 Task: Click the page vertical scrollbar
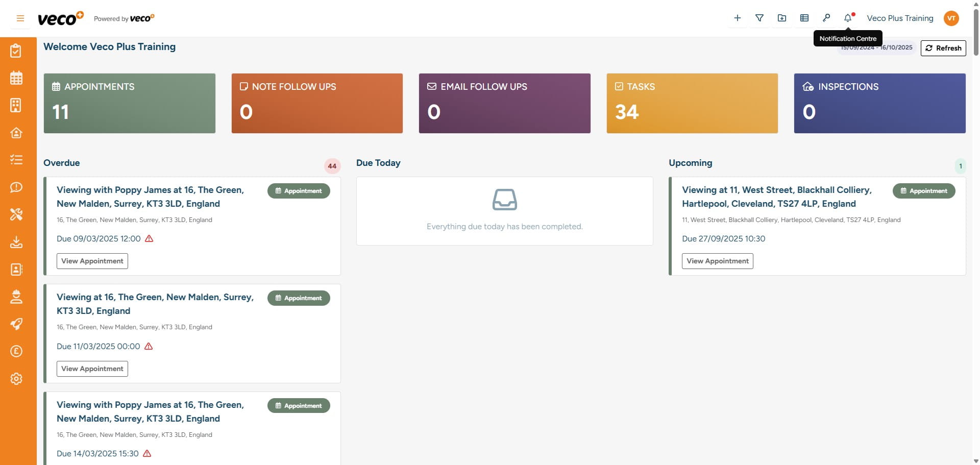pyautogui.click(x=975, y=31)
